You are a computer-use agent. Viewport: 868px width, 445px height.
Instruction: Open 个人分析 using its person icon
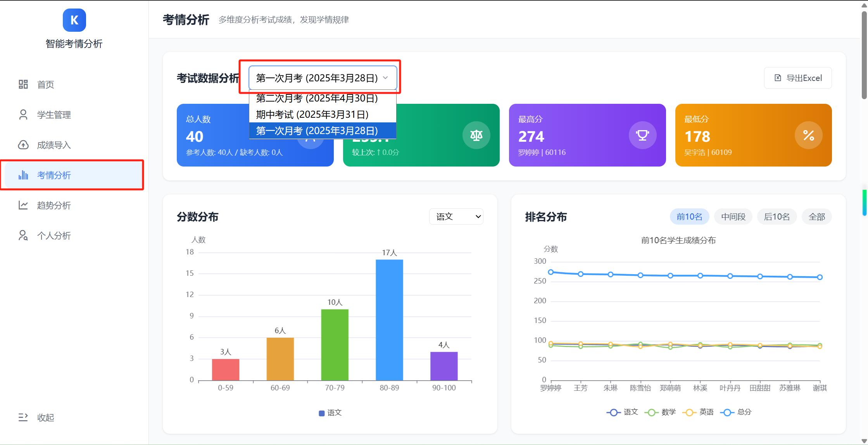(23, 235)
